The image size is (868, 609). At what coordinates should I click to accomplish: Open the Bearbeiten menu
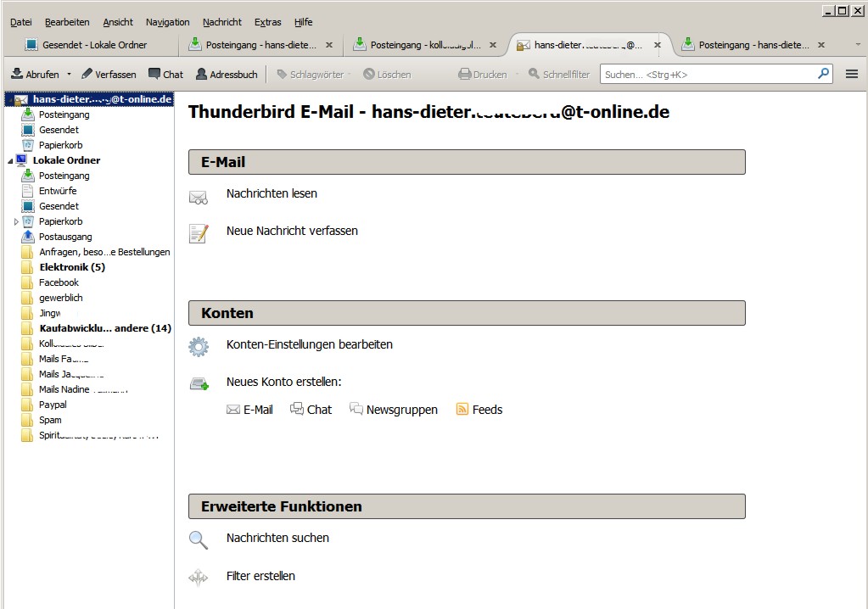coord(67,22)
